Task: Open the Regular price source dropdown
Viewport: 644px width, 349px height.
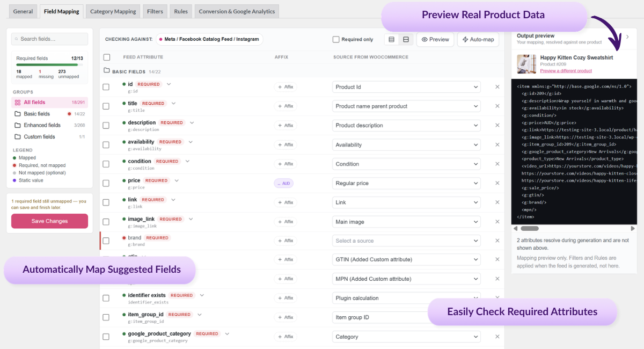Action: point(406,184)
